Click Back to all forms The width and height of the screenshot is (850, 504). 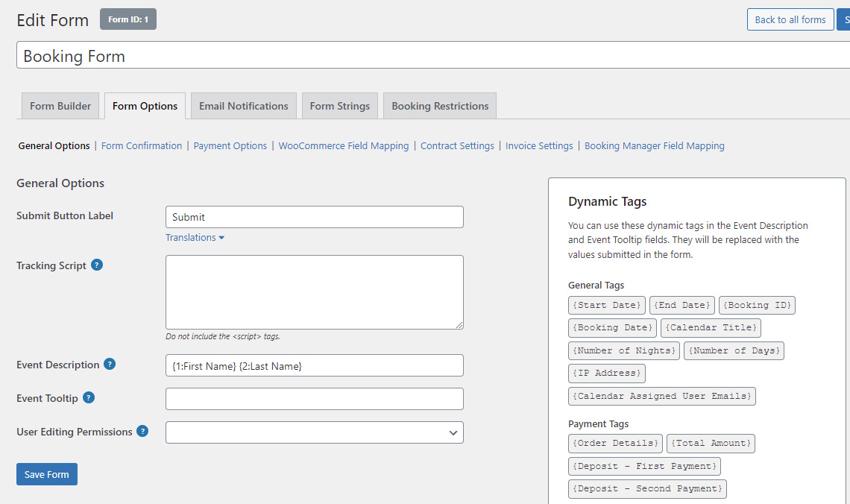(790, 19)
